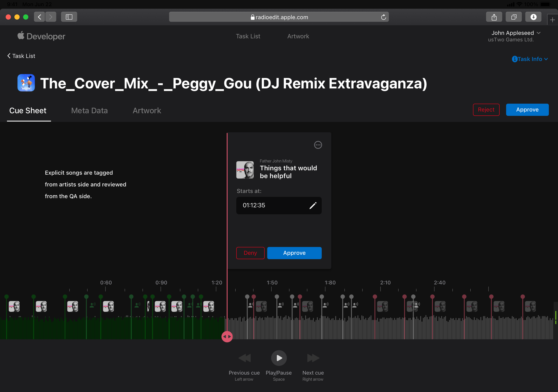Screen dimensions: 558x392
Task: Select the voice-over icon right after 1:50
Action: 281,305
